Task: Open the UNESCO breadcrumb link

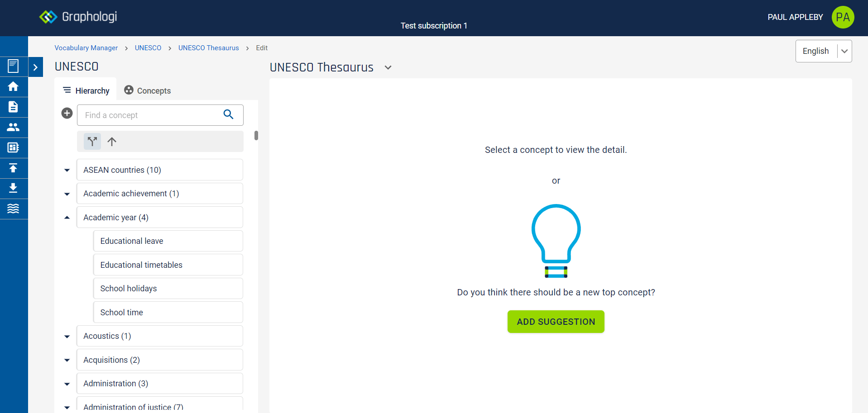Action: 148,48
